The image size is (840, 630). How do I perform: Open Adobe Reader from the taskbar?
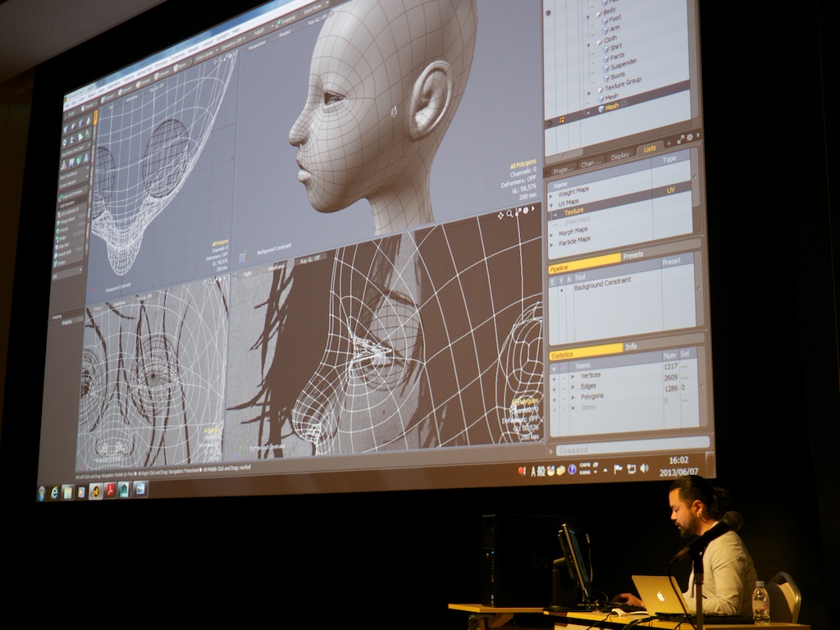coord(111,491)
